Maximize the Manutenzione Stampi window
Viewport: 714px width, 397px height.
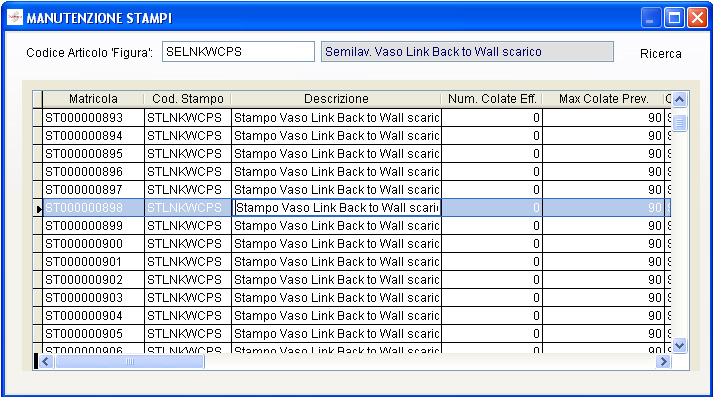pyautogui.click(x=674, y=18)
